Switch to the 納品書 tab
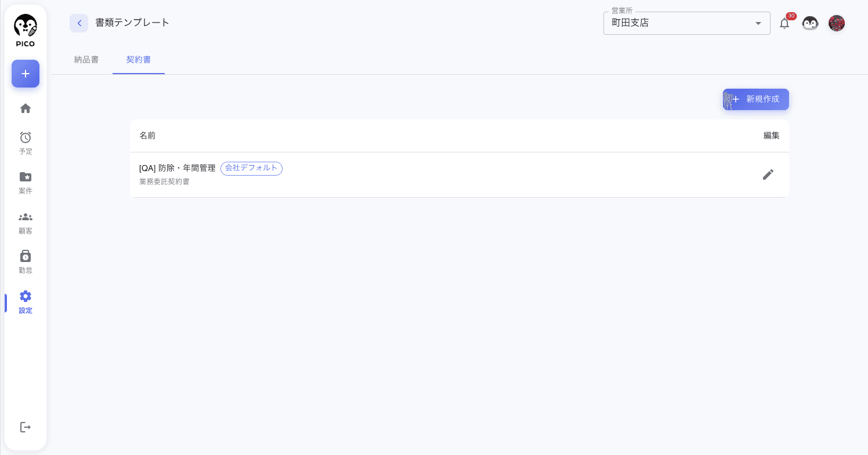Screen dimensions: 868x455 point(86,60)
